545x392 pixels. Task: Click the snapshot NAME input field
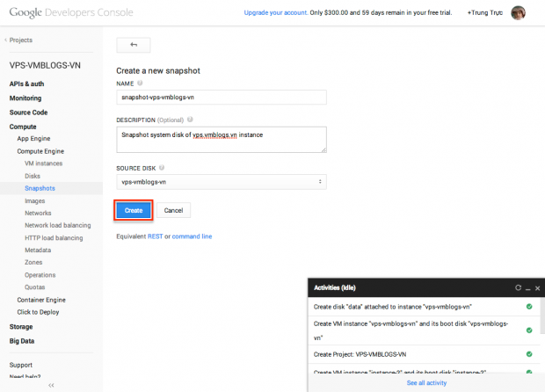point(222,98)
